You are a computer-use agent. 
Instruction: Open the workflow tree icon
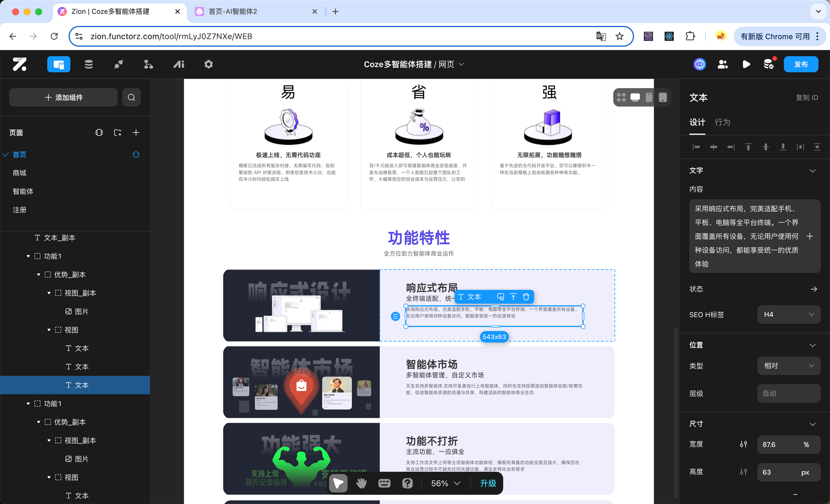tap(148, 64)
